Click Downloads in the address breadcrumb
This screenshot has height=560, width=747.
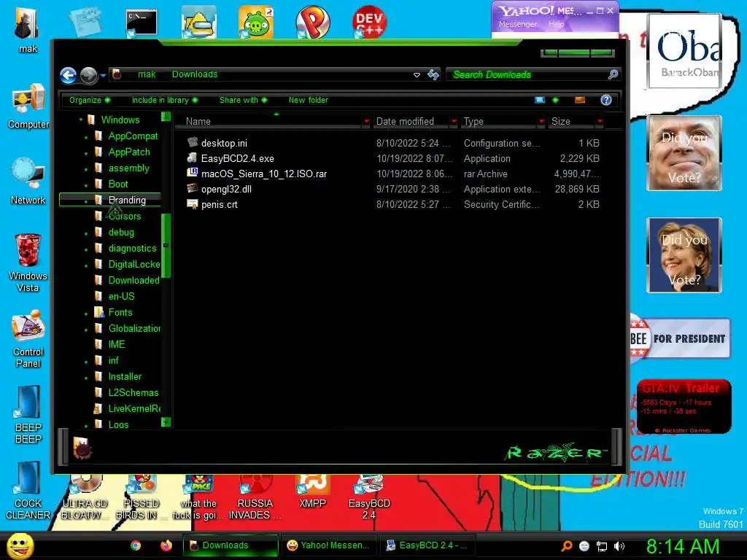click(x=194, y=74)
